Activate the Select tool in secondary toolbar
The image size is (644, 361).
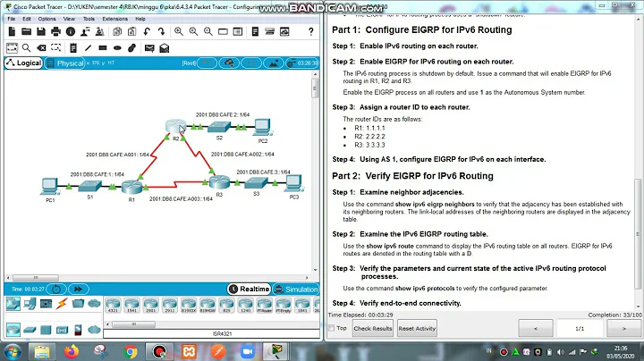12,48
